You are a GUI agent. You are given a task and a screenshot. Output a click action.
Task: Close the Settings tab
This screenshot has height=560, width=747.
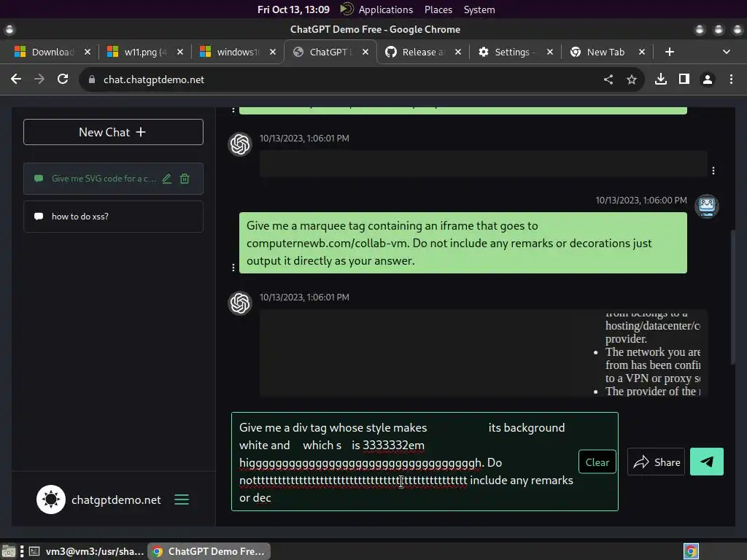550,52
